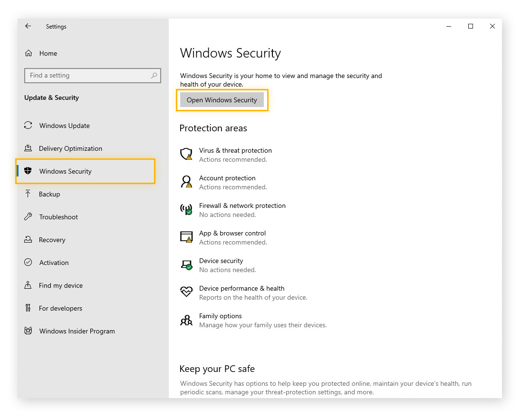The height and width of the screenshot is (420, 521).
Task: Click the Backup upload arrow icon
Action: coord(28,194)
